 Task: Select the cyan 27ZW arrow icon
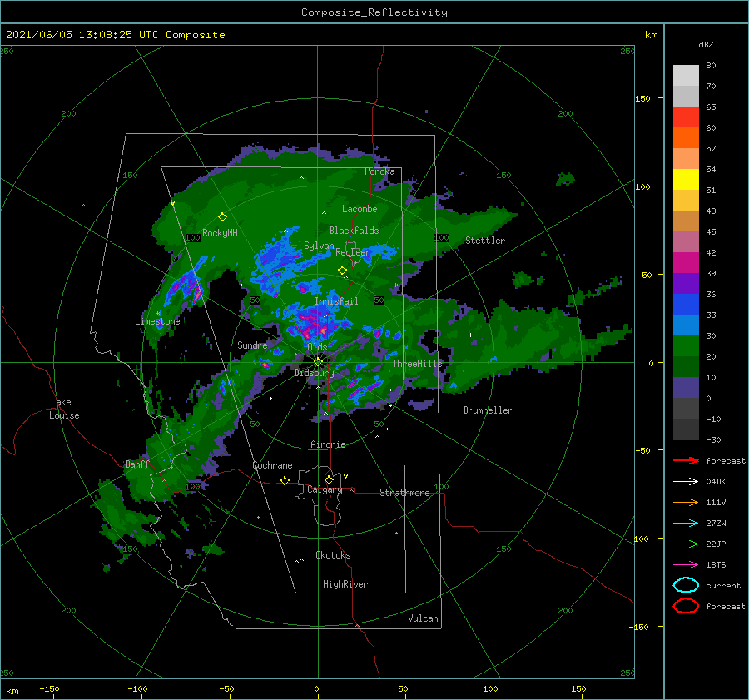click(686, 524)
